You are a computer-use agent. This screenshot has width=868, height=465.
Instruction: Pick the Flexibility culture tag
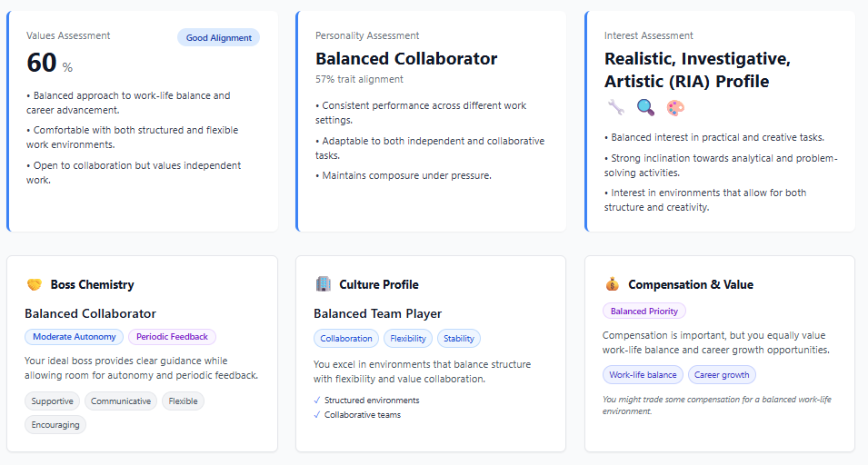pos(407,339)
